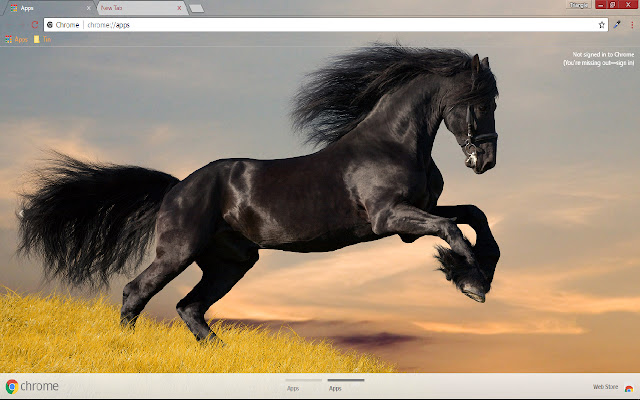
Task: Bookmark this page with the star icon
Action: tap(601, 25)
